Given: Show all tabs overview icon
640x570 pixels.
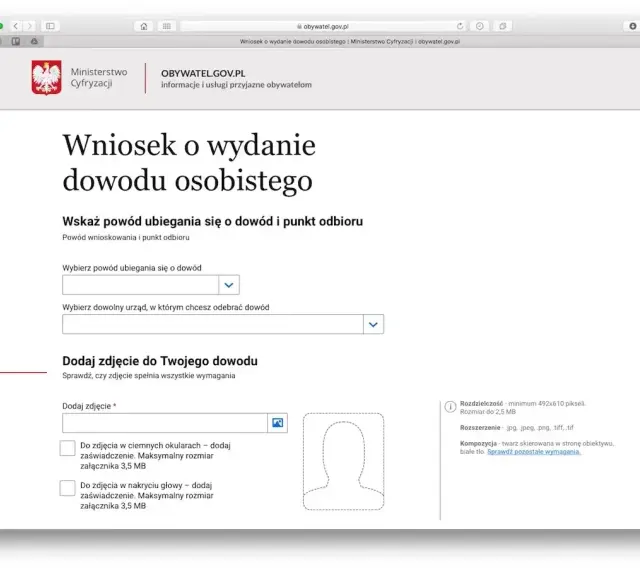Looking at the screenshot, I should pos(502,26).
